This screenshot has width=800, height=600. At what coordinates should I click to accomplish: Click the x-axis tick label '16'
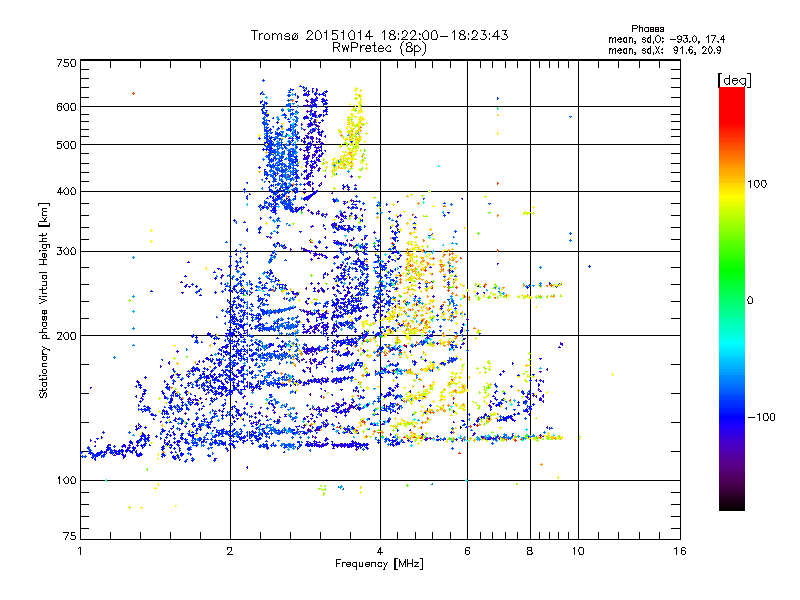click(x=680, y=551)
